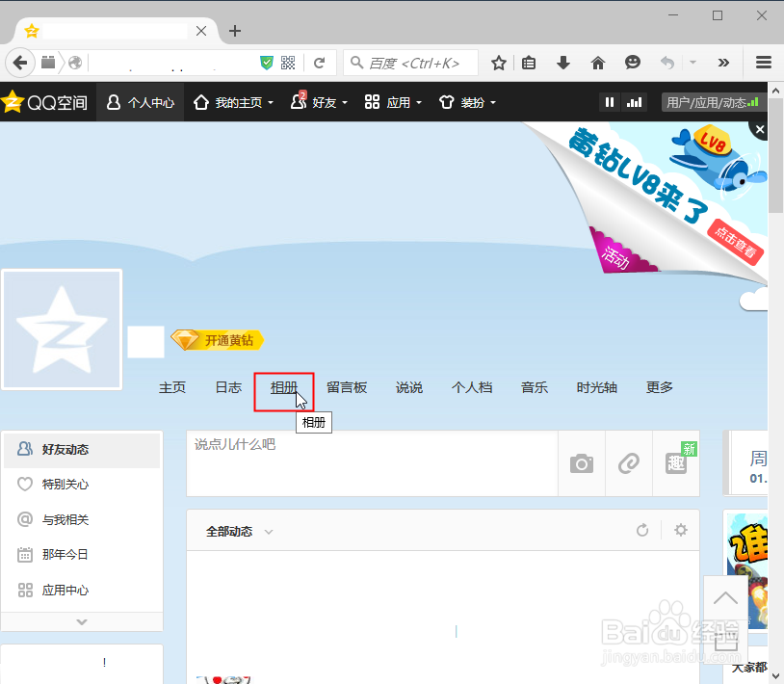
Task: Open the 时光轴 tab
Action: point(596,387)
